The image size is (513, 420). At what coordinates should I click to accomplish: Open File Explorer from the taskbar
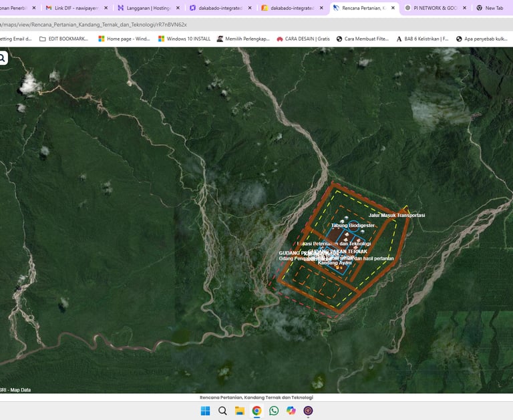[240, 411]
